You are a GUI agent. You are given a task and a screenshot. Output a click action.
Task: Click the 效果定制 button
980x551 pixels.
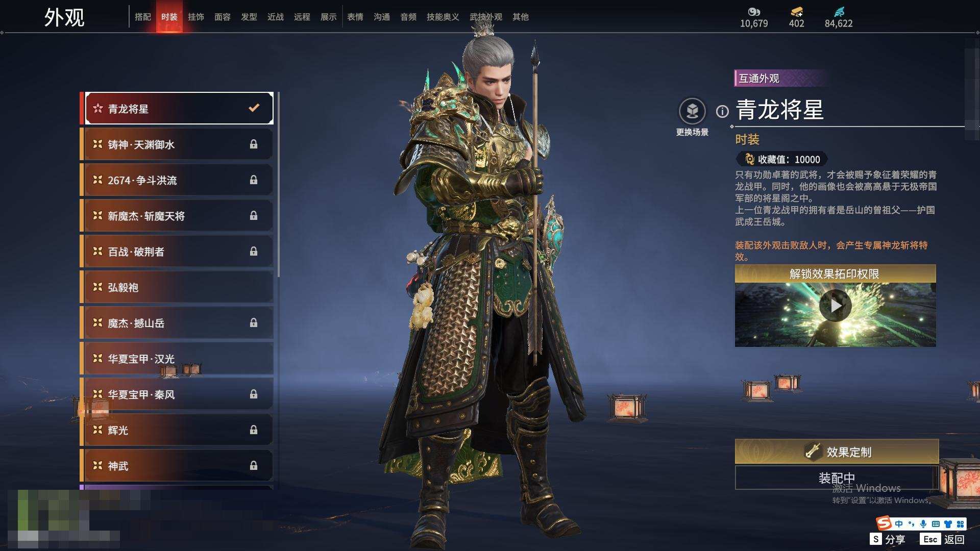[x=837, y=452]
